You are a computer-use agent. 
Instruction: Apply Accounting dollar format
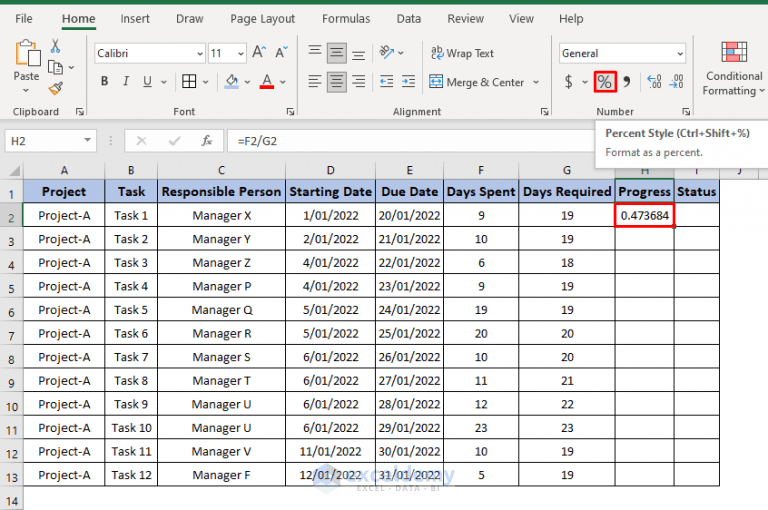568,81
